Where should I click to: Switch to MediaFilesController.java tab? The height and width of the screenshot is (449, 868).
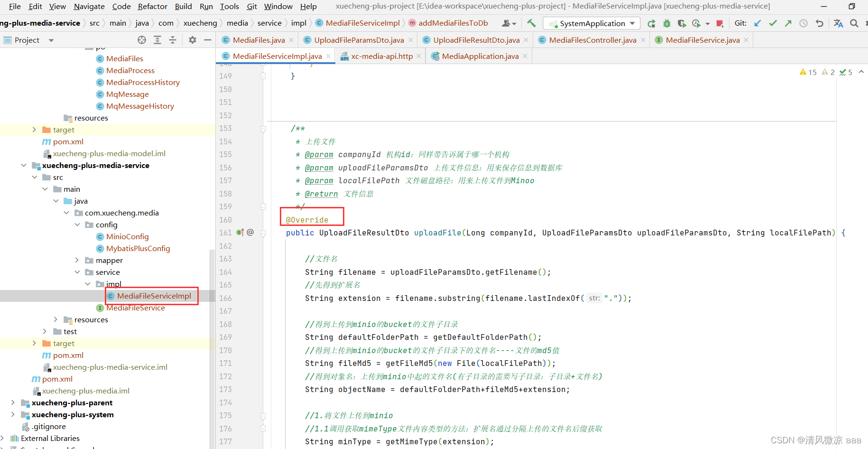click(592, 40)
